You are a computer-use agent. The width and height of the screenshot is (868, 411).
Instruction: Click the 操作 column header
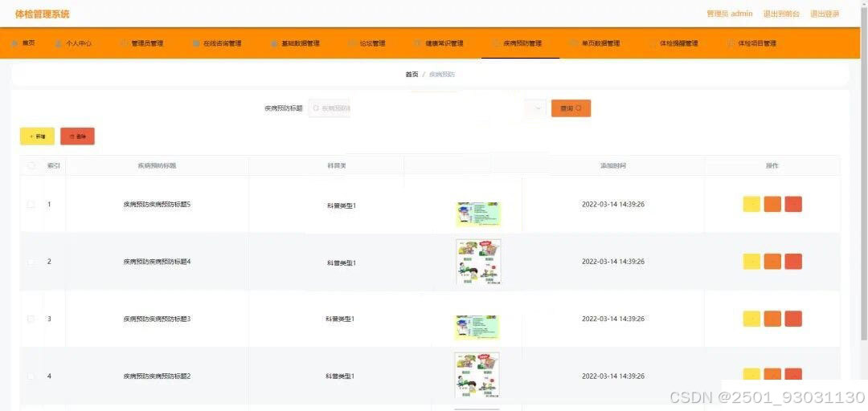[772, 165]
